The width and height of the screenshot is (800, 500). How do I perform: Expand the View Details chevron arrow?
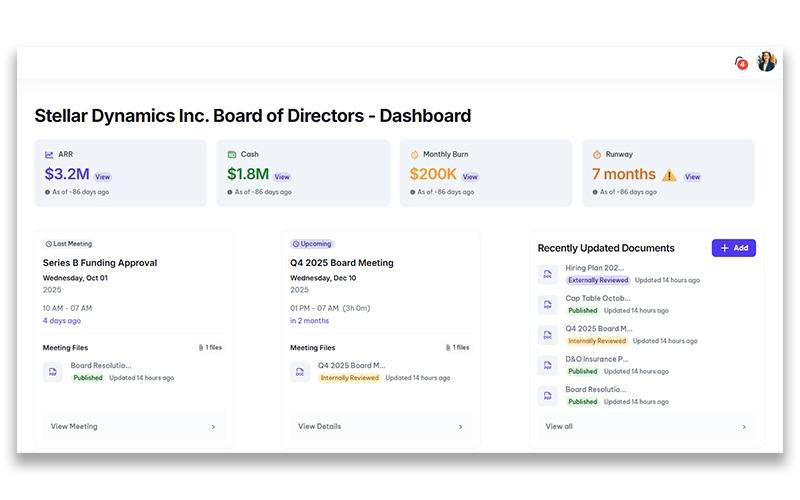click(460, 427)
